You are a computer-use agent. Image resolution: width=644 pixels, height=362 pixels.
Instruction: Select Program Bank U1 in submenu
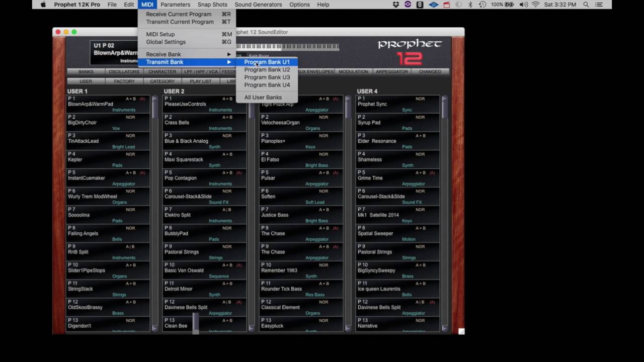pos(267,62)
